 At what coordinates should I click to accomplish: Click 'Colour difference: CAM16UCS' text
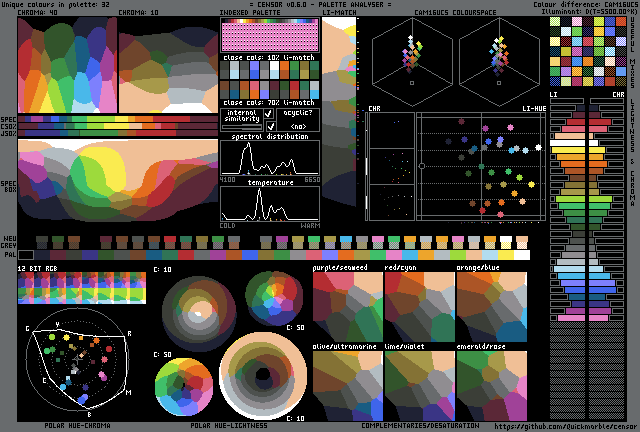(585, 4)
